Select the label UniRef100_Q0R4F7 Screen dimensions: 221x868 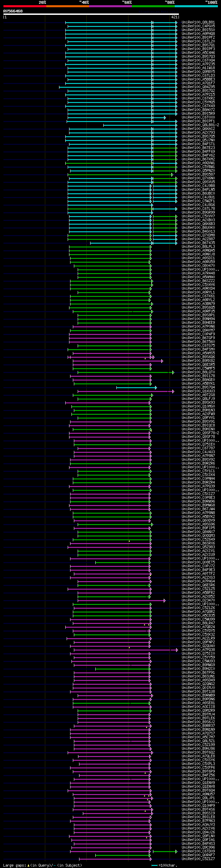coord(198,855)
